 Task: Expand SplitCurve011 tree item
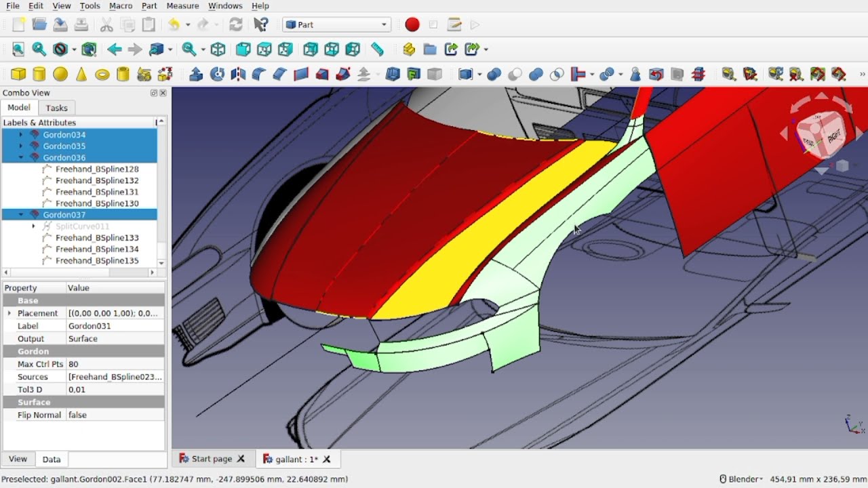[x=33, y=226]
